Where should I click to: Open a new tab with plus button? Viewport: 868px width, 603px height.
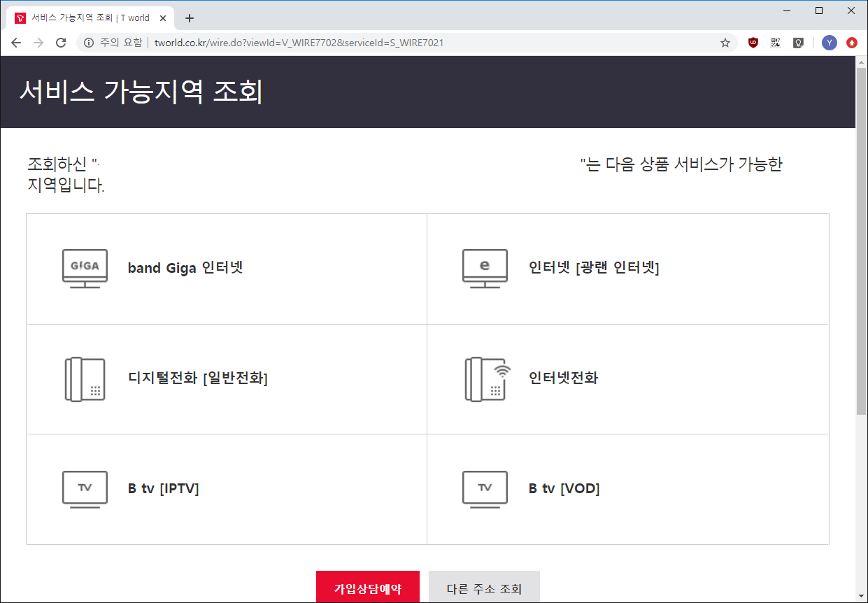pos(189,18)
